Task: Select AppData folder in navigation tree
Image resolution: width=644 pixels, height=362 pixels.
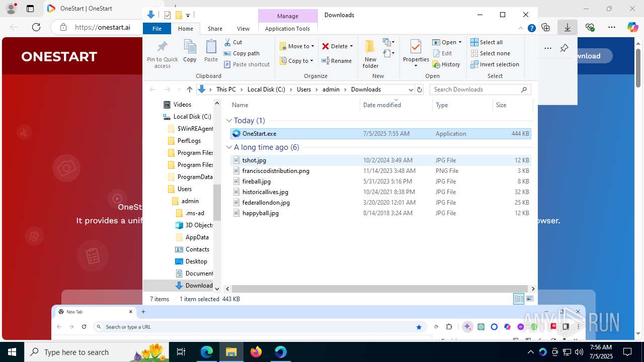Action: point(197,237)
